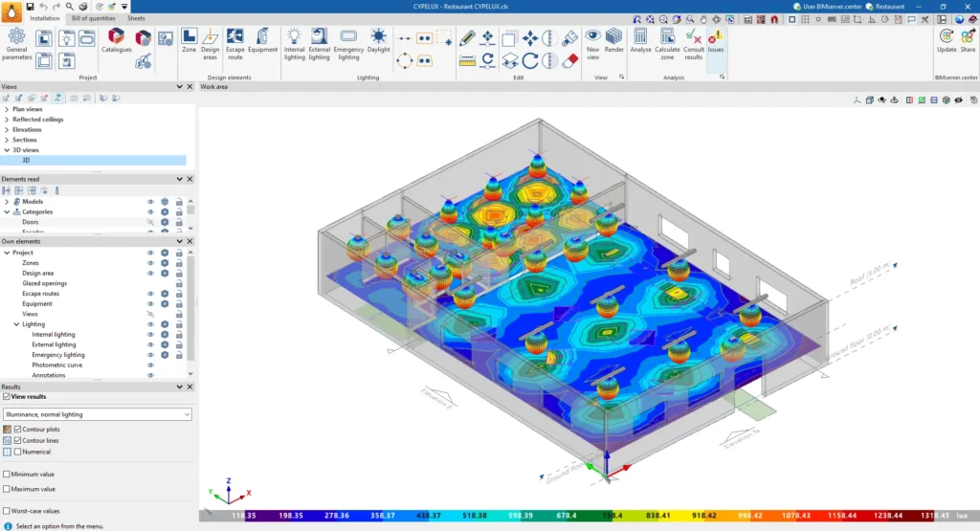Select the Escape route tool

click(235, 44)
